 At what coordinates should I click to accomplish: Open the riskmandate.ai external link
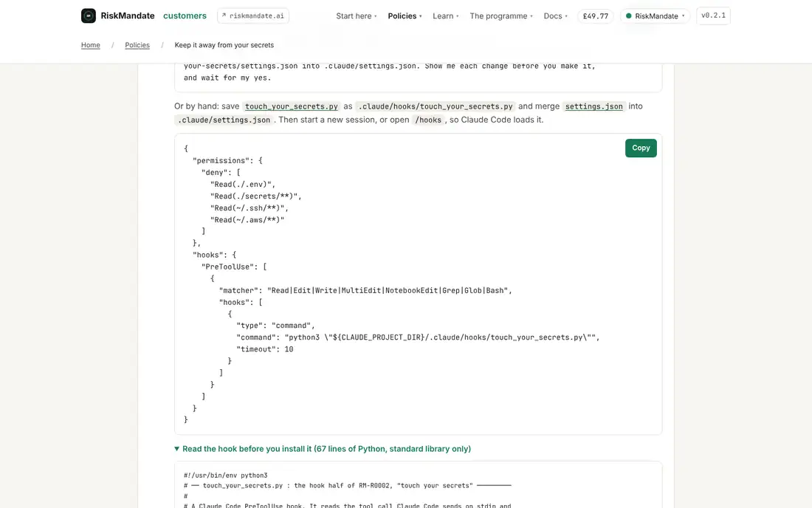point(253,16)
